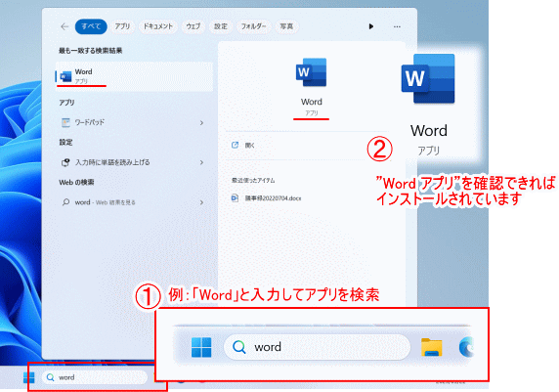559x392 pixels.
Task: Expand the 入力時に単語を読み上げる chevron
Action: coord(201,162)
